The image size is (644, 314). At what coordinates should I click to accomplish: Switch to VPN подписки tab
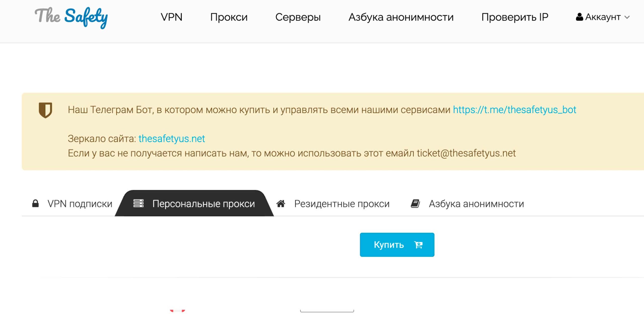point(80,204)
